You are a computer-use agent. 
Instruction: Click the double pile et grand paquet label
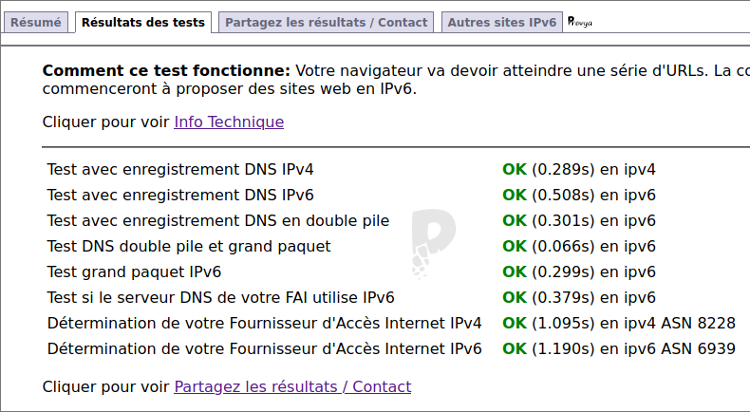[x=189, y=246]
